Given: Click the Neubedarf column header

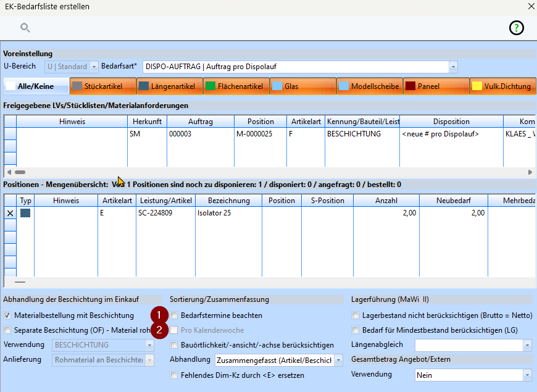Looking at the screenshot, I should pyautogui.click(x=453, y=201).
